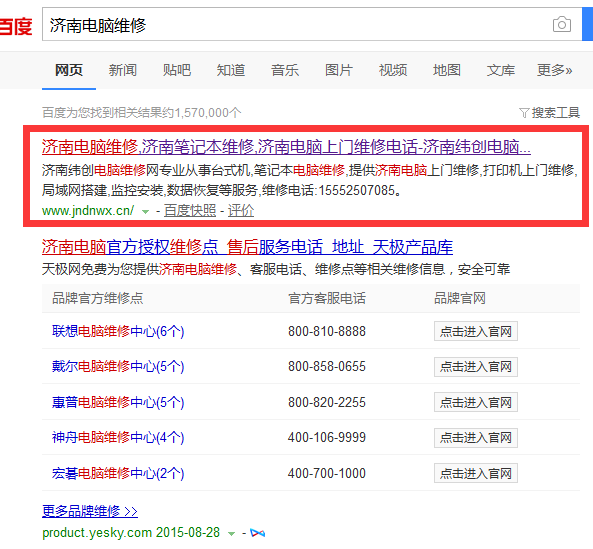This screenshot has width=593, height=549.
Task: Click the camera image search icon
Action: click(562, 25)
